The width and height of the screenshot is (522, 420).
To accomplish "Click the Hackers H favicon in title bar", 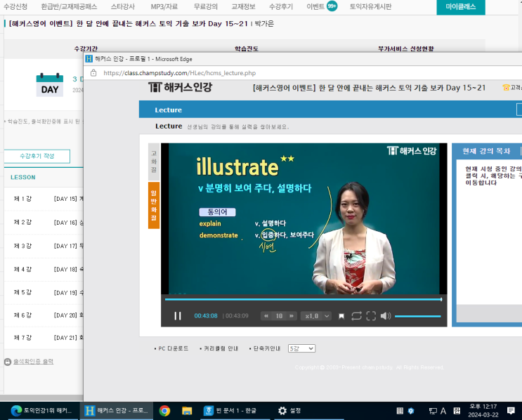I will pos(89,59).
